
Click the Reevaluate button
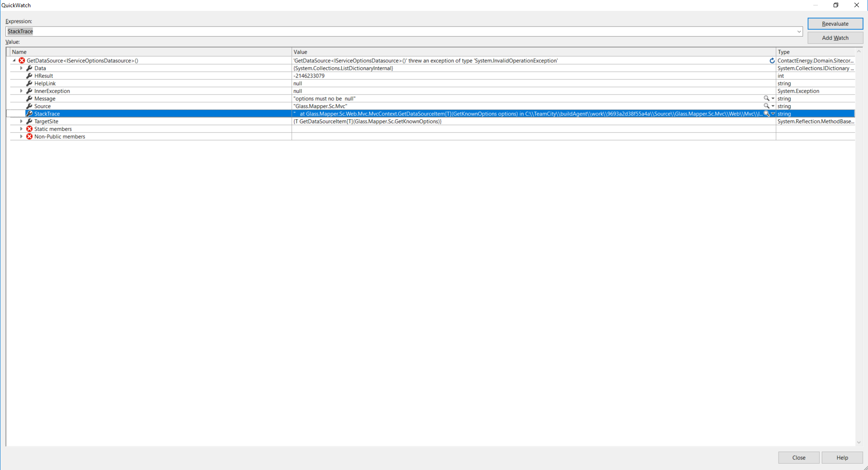coord(835,24)
